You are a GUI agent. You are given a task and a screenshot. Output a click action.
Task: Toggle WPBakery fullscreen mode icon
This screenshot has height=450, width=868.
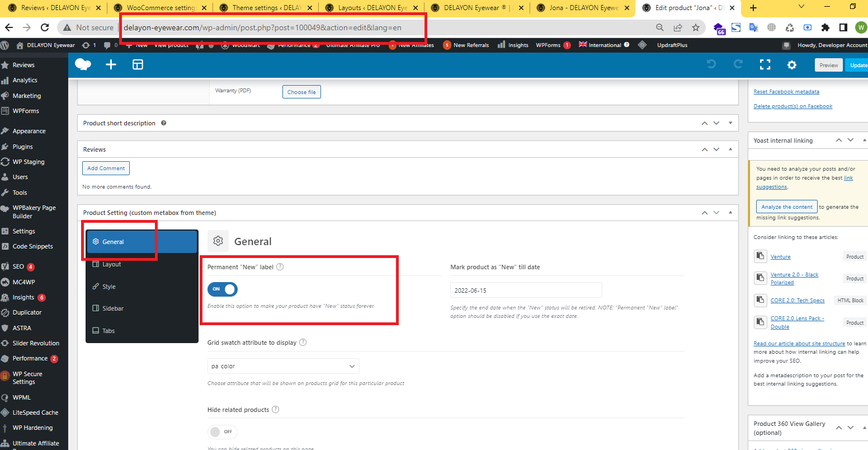(x=765, y=65)
